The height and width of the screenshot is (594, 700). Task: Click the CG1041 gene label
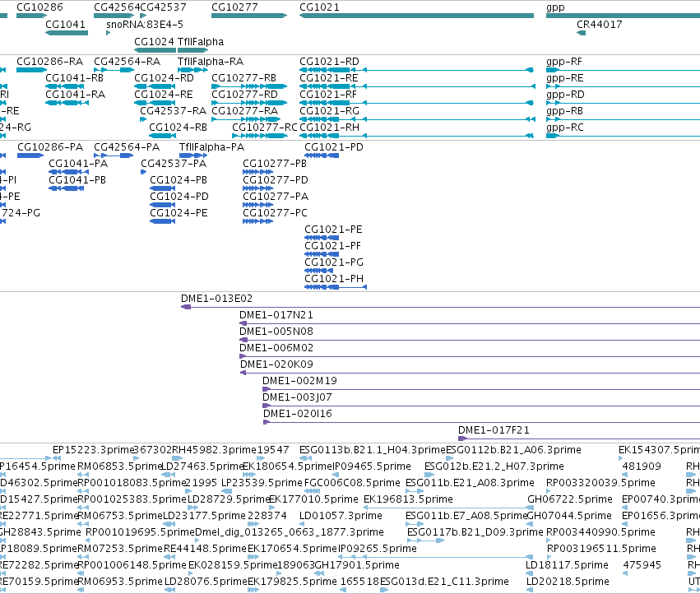pos(65,25)
